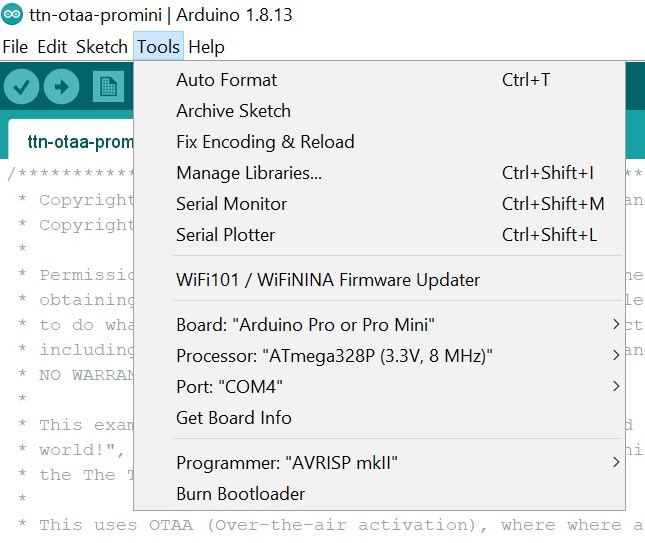
Task: Expand Port: "COM4" submenu
Action: click(x=379, y=387)
